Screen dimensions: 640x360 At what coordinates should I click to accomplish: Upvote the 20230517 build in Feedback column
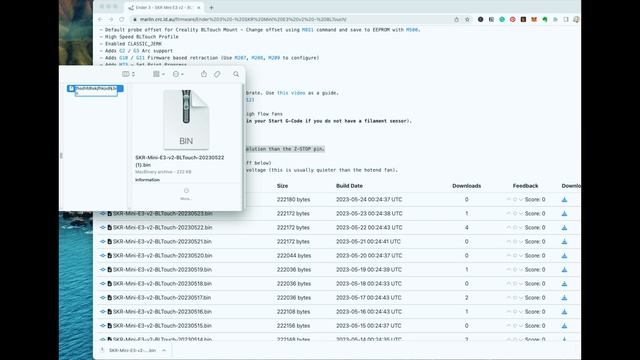(509, 298)
